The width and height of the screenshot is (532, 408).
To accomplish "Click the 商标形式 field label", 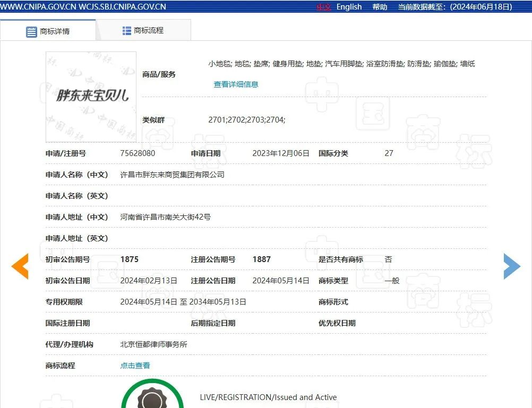I will click(333, 302).
